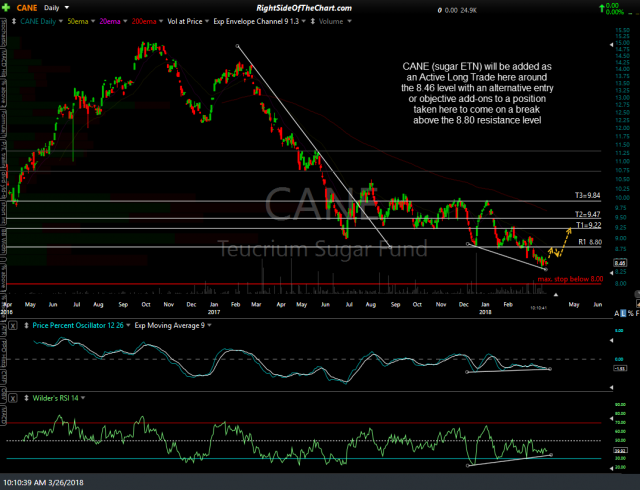
Task: Click the max. stop below 8.00 text
Action: click(x=570, y=279)
